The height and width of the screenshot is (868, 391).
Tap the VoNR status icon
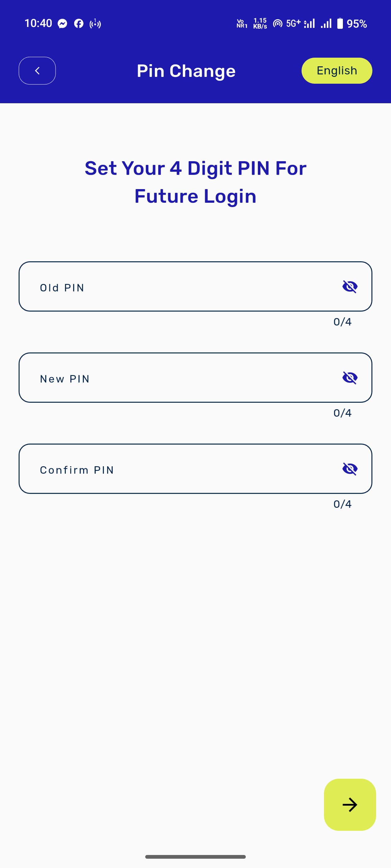[x=242, y=24]
